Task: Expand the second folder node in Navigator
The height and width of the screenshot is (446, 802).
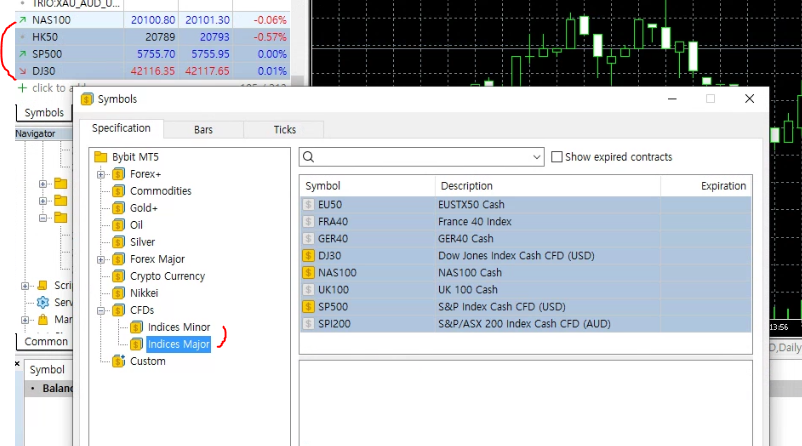Action: (x=43, y=200)
